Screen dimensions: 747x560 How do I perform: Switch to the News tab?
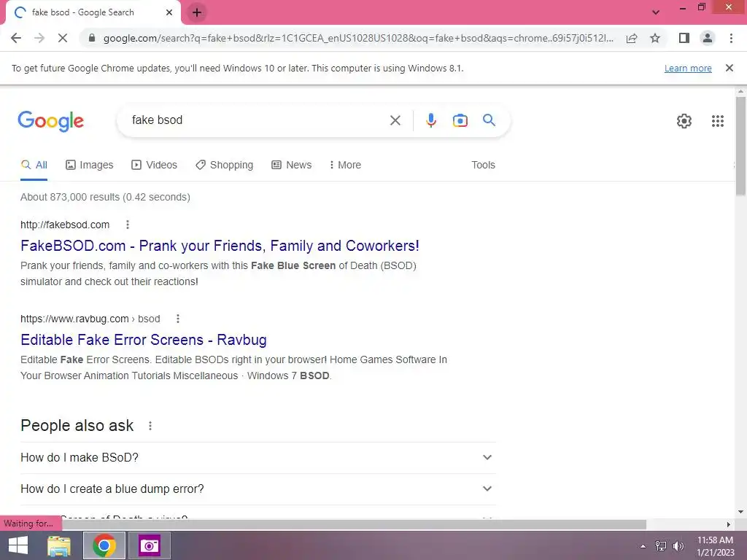pos(292,165)
